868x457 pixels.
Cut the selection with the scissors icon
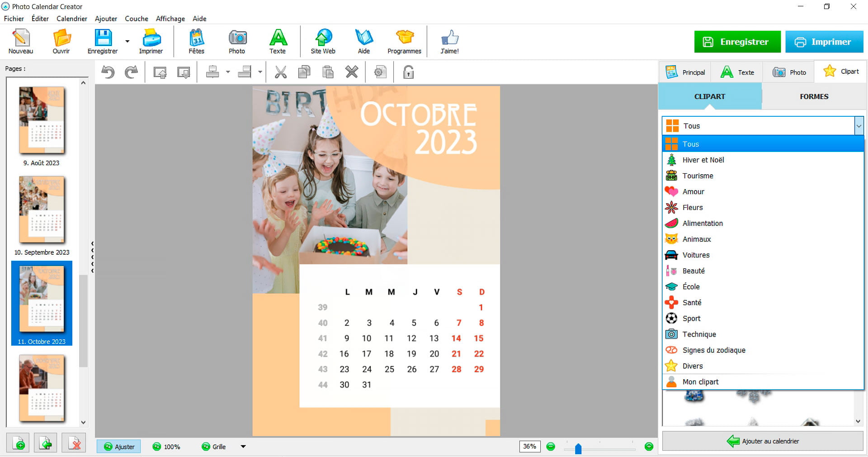point(281,72)
